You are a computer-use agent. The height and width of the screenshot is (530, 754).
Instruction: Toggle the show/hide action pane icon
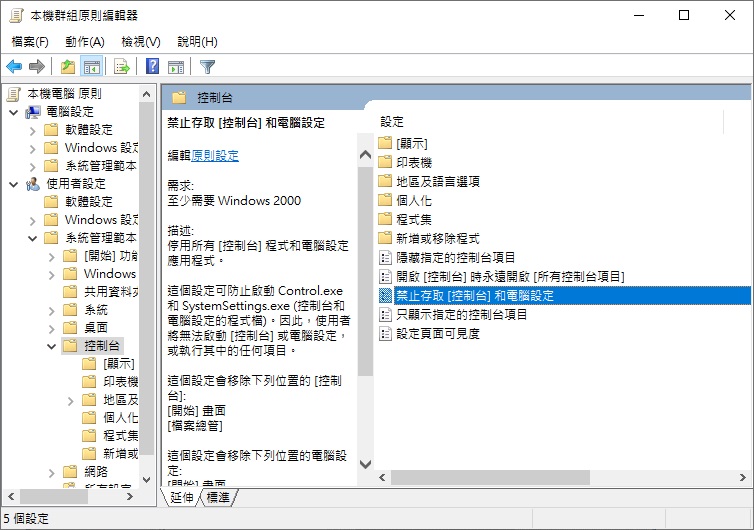click(176, 67)
